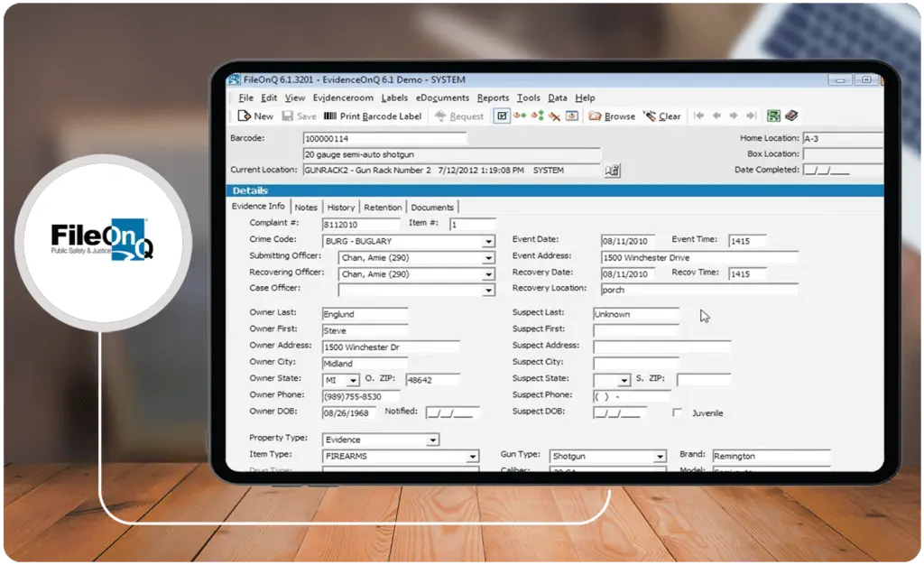Click the Owner Phone field
The height and width of the screenshot is (565, 924).
tap(361, 396)
